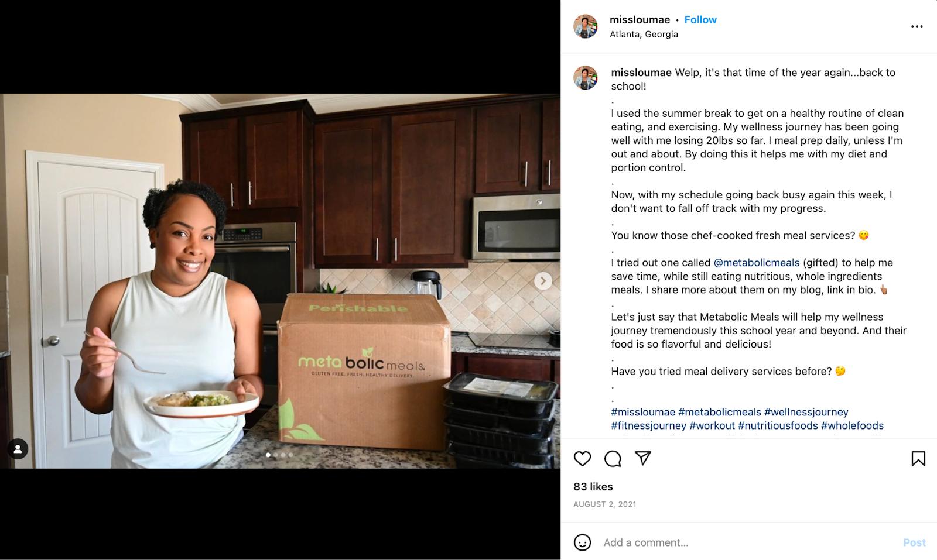937x560 pixels.
Task: Open emoji picker in comment box
Action: click(x=582, y=542)
